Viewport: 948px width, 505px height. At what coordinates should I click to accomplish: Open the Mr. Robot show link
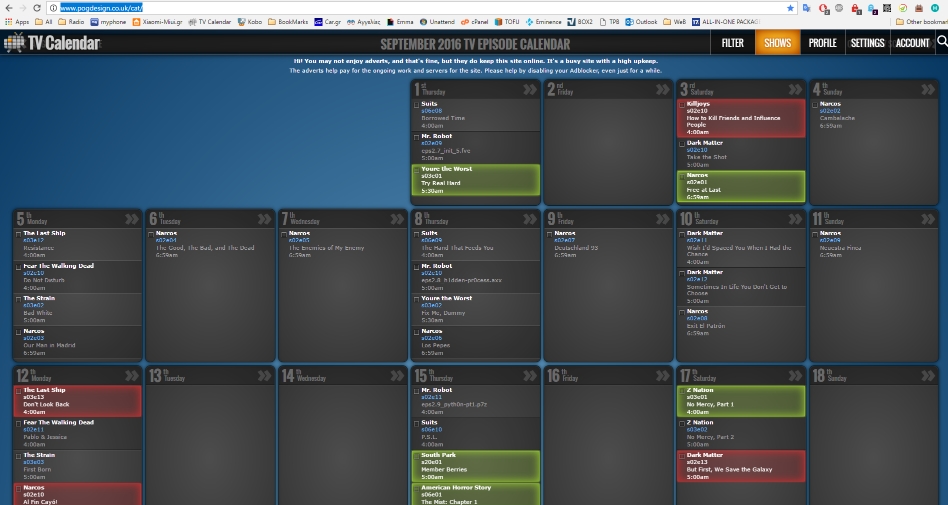tap(436, 136)
